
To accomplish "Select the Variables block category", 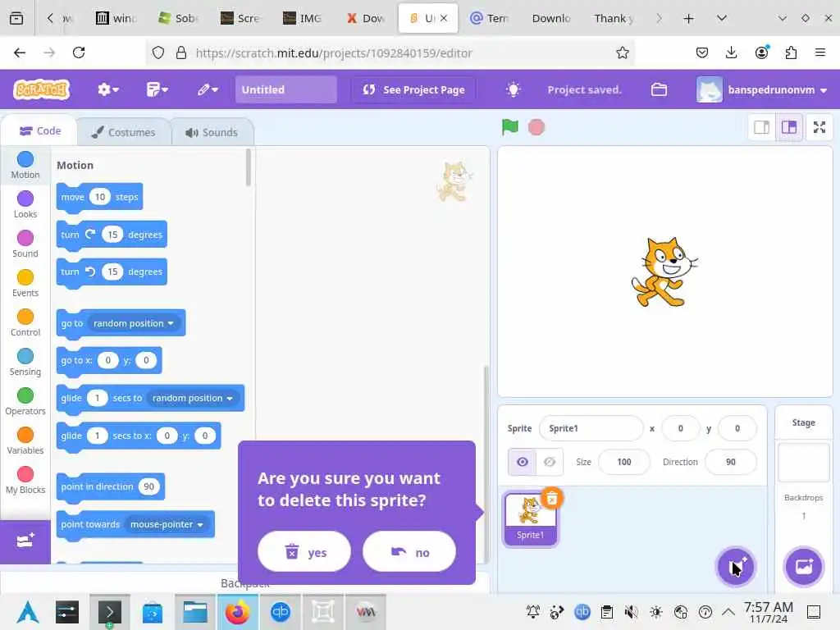I will click(25, 441).
